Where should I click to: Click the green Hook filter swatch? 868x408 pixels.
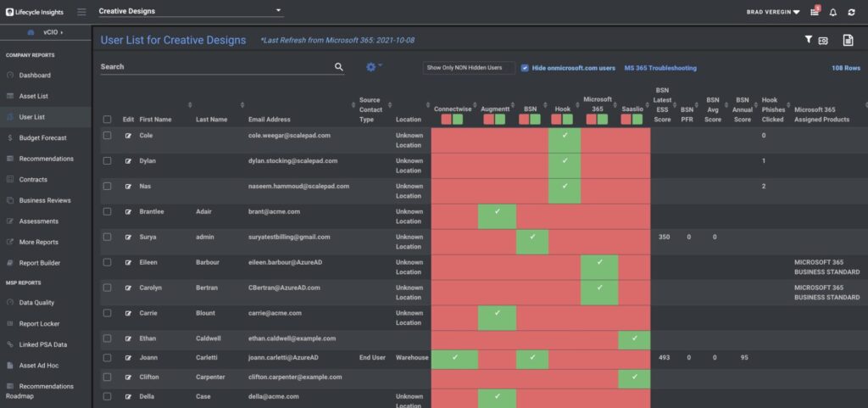tap(568, 120)
